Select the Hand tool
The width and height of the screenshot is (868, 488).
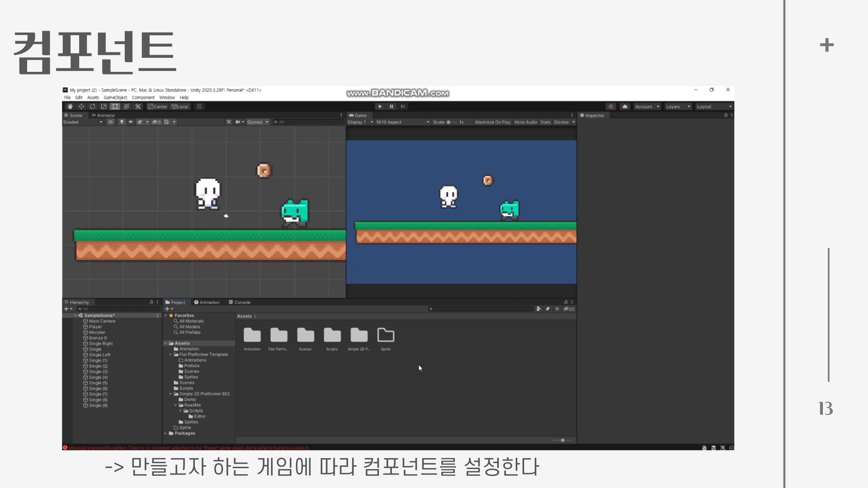(70, 107)
